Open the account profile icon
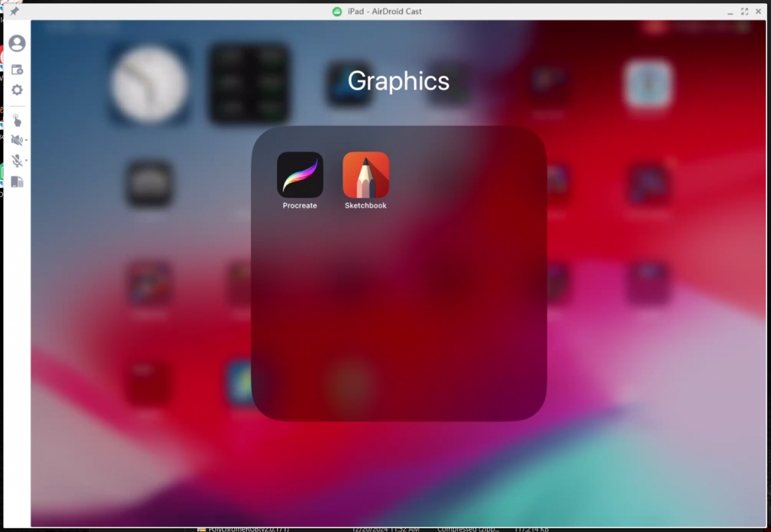Viewport: 771px width, 532px height. click(x=17, y=44)
